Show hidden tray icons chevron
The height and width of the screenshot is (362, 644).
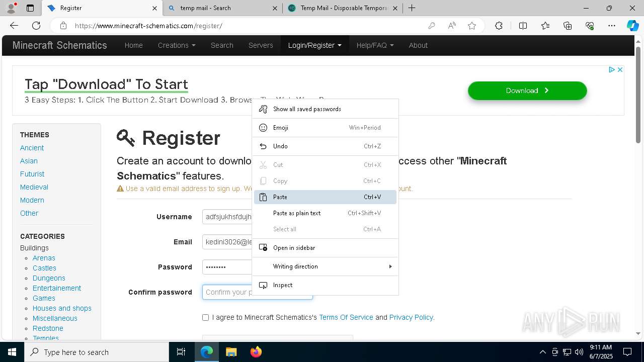(x=542, y=352)
